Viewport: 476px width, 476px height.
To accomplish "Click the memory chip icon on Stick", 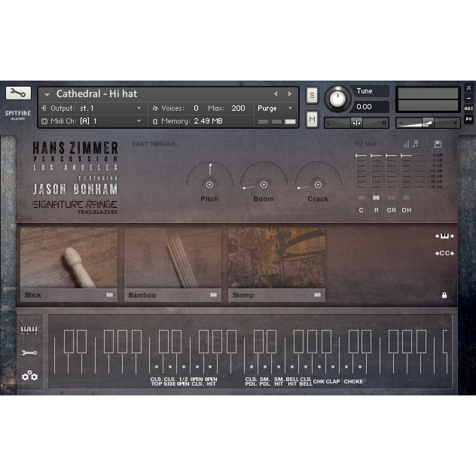I will pyautogui.click(x=110, y=294).
